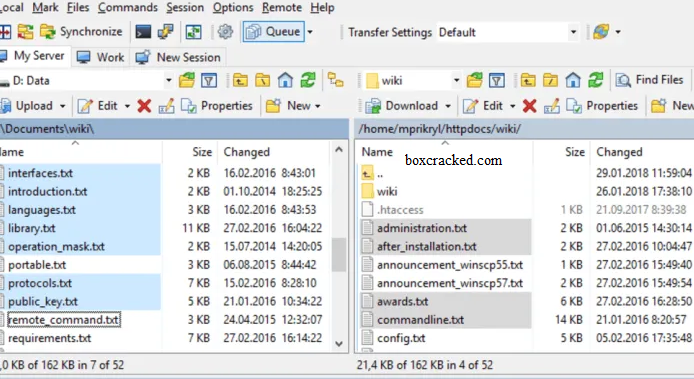Click the local delete red X icon
Image resolution: width=694 pixels, height=379 pixels.
point(144,106)
